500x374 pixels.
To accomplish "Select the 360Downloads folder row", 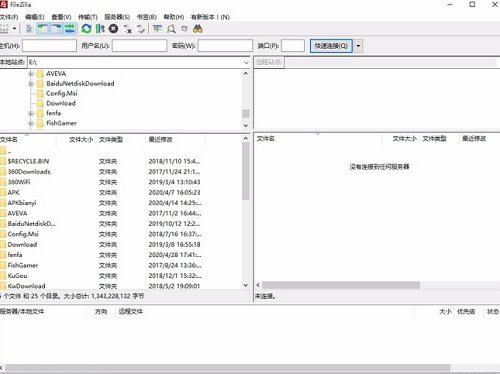I will pyautogui.click(x=120, y=172).
